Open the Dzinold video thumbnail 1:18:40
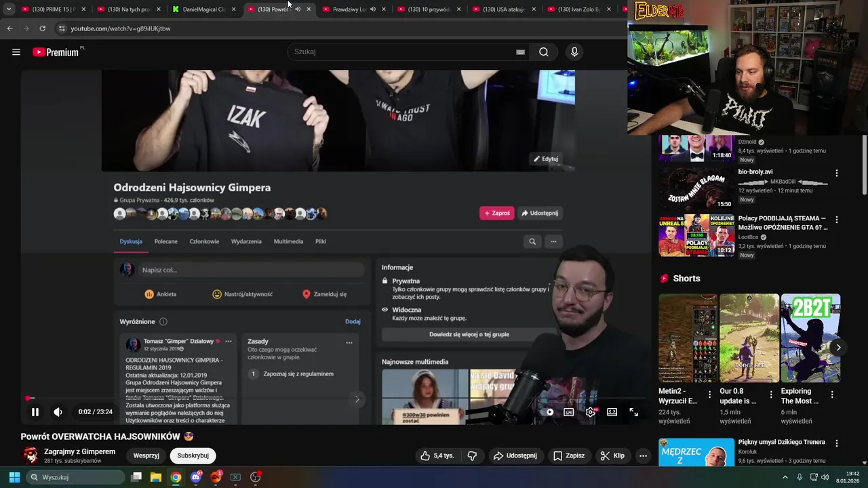This screenshot has height=488, width=868. (696, 148)
